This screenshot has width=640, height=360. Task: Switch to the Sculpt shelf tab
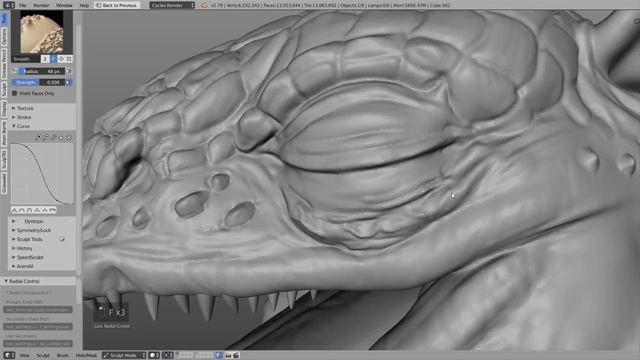[x=4, y=89]
